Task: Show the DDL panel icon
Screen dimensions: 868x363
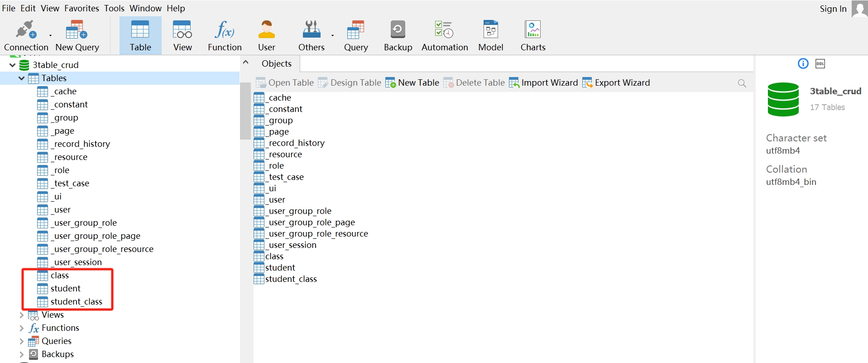Action: coord(820,64)
